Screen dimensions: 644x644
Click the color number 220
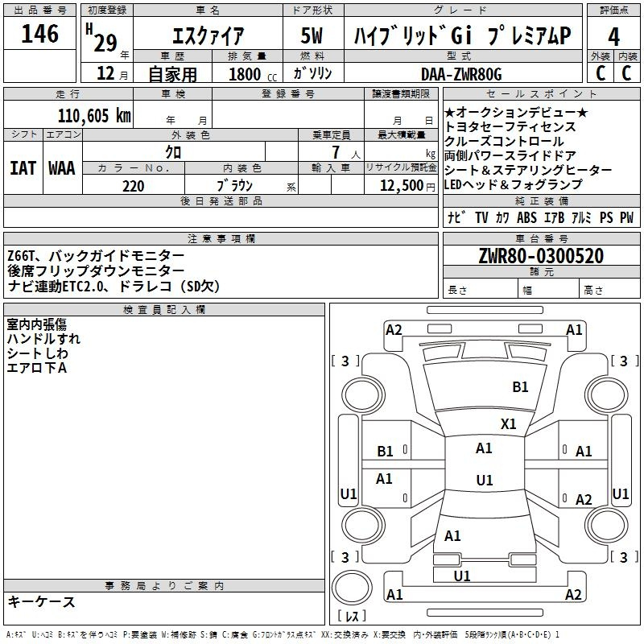(134, 186)
